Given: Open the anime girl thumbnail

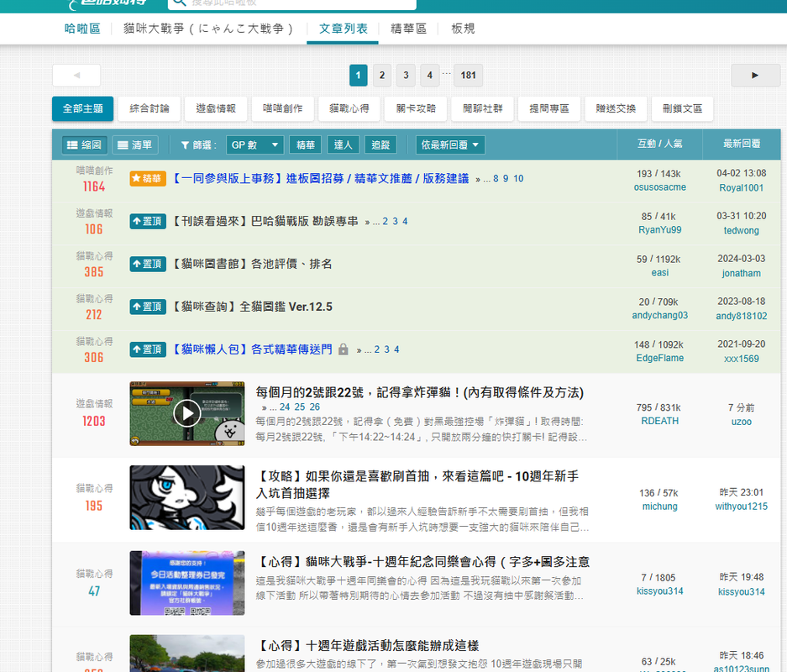Looking at the screenshot, I should pyautogui.click(x=186, y=497).
